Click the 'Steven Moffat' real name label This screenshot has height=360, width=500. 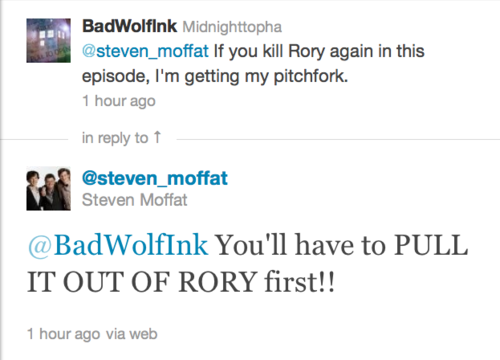[x=135, y=200]
